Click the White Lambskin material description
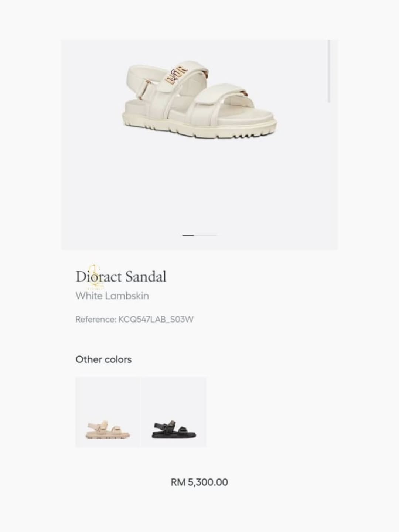 112,296
